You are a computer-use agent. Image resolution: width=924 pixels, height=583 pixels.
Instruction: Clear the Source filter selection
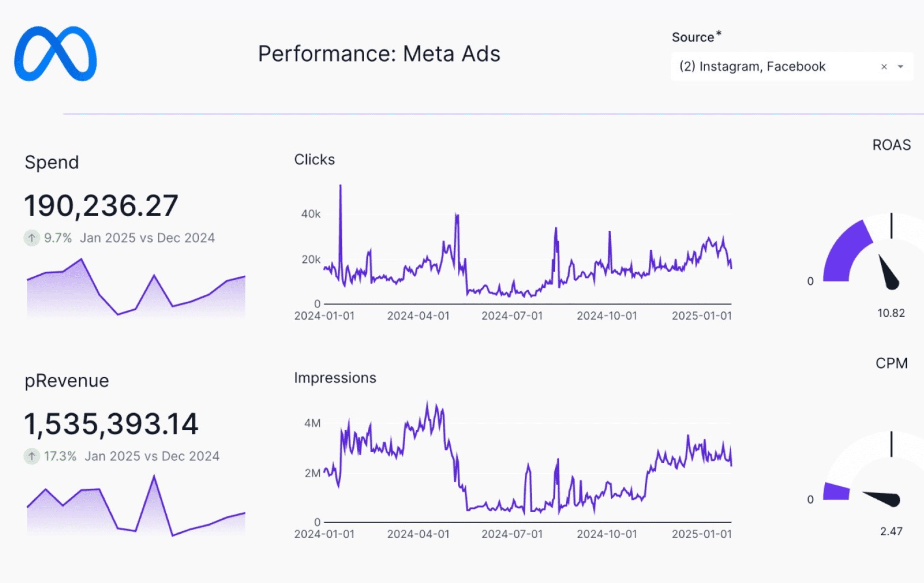coord(884,67)
